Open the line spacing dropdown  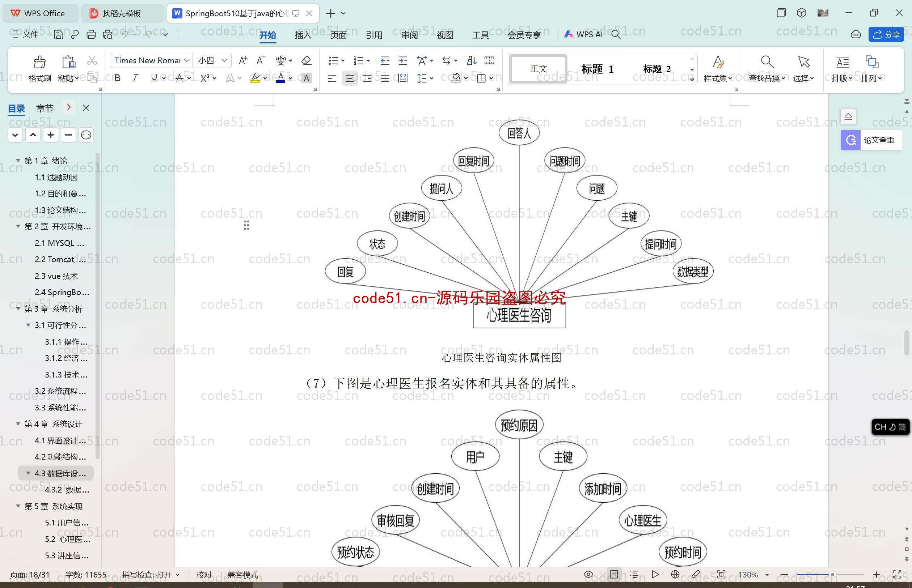pyautogui.click(x=432, y=78)
